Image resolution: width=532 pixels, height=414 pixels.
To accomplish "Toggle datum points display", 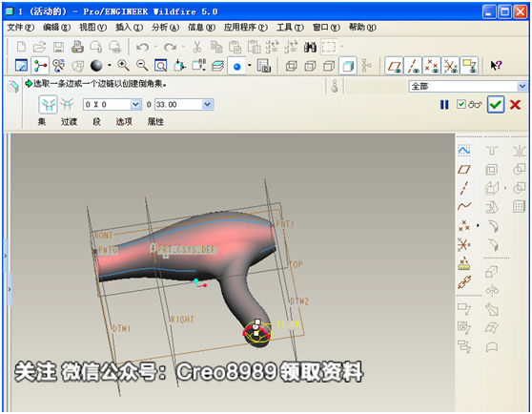I will (x=432, y=66).
